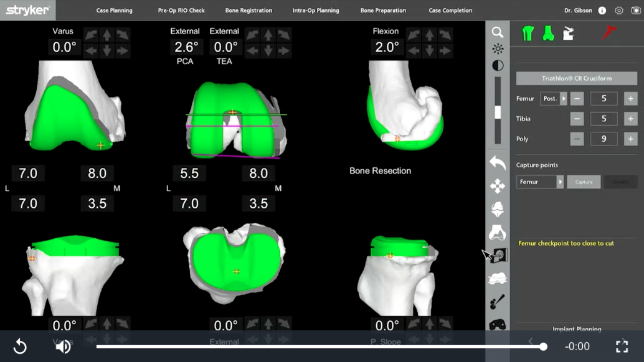Mute the video volume speaker
Viewport: 644px width, 362px height.
coord(63,347)
